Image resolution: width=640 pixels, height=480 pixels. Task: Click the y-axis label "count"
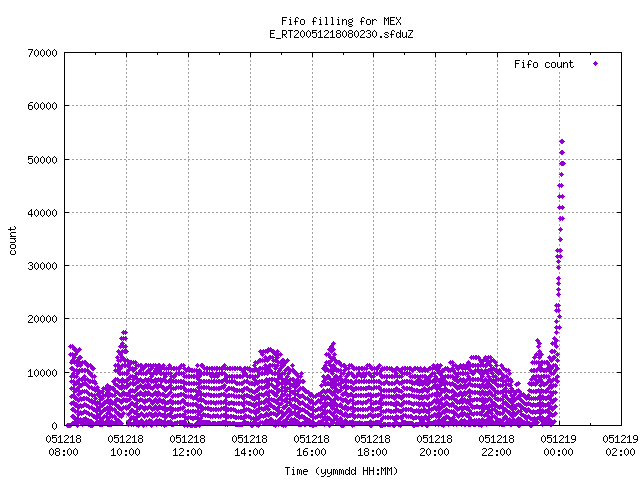[12, 241]
